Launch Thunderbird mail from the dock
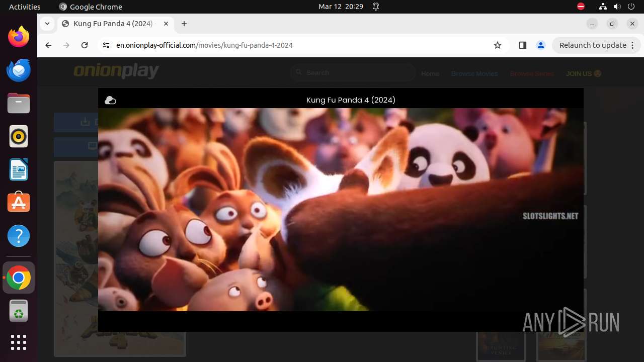Screen dimensions: 644x362 pyautogui.click(x=19, y=70)
